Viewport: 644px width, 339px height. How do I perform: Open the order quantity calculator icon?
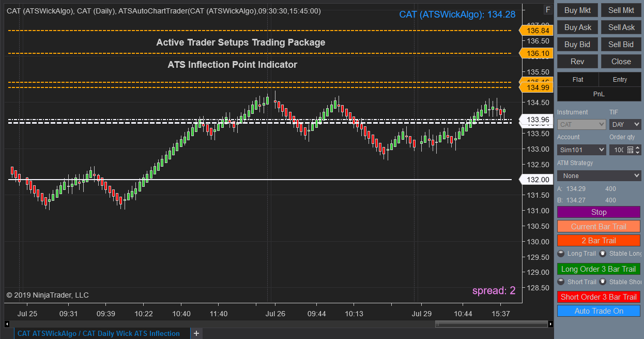(631, 150)
